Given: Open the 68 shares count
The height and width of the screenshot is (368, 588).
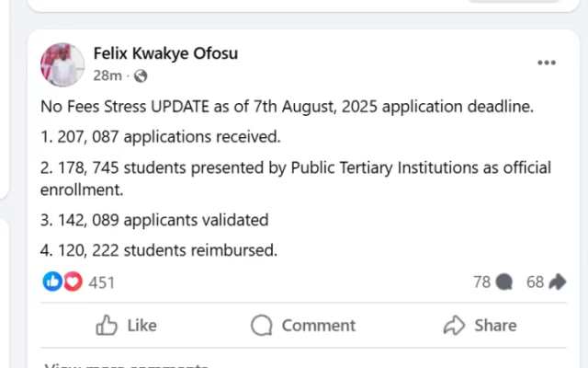Looking at the screenshot, I should (x=535, y=282).
